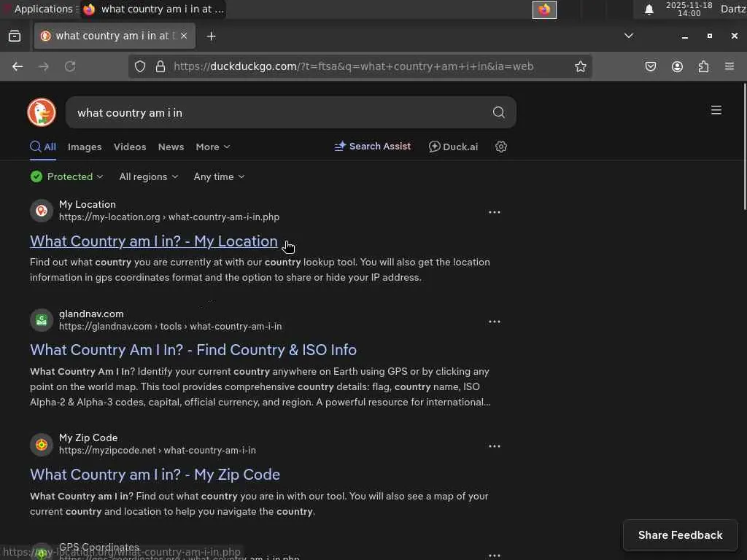Expand the Any time filter dropdown
The height and width of the screenshot is (560, 747).
click(219, 176)
